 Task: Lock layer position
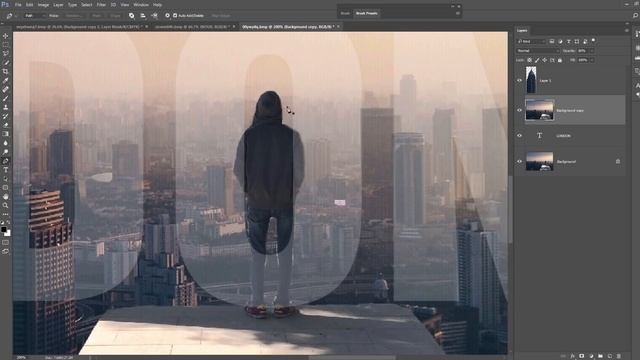[544, 60]
